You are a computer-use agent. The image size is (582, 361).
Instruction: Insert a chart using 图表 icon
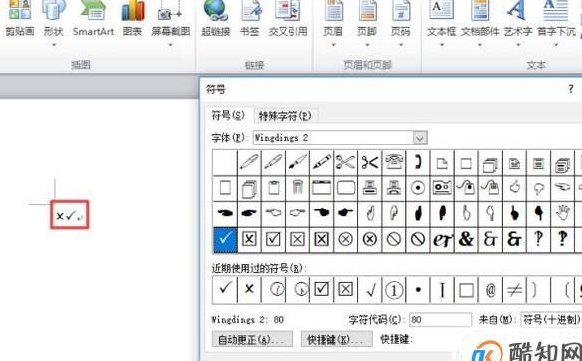tap(133, 19)
